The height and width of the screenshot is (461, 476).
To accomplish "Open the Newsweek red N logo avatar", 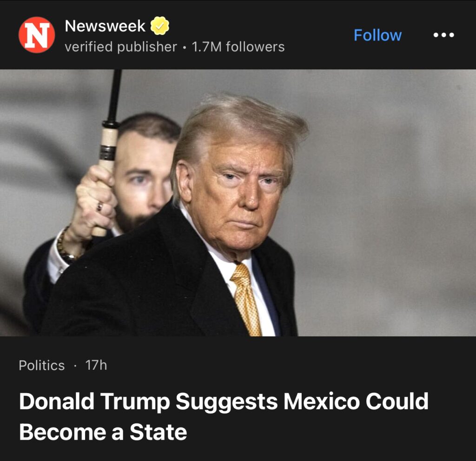I will [37, 35].
